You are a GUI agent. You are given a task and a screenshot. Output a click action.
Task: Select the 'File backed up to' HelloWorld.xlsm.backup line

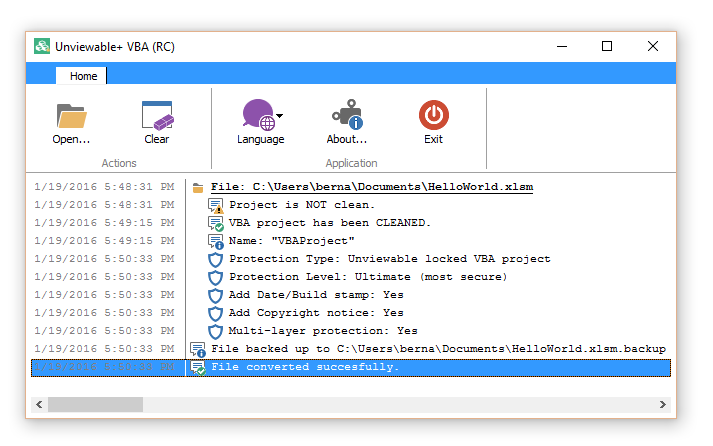click(438, 349)
